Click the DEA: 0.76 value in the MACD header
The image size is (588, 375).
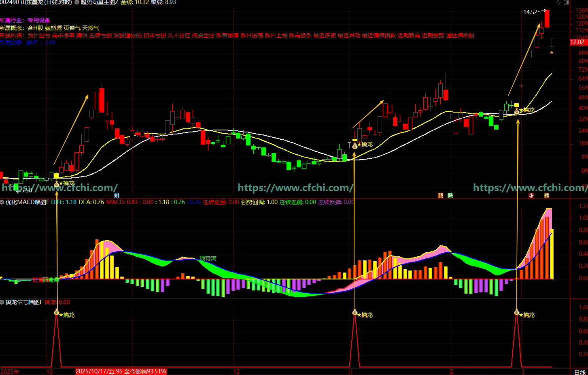(91, 202)
